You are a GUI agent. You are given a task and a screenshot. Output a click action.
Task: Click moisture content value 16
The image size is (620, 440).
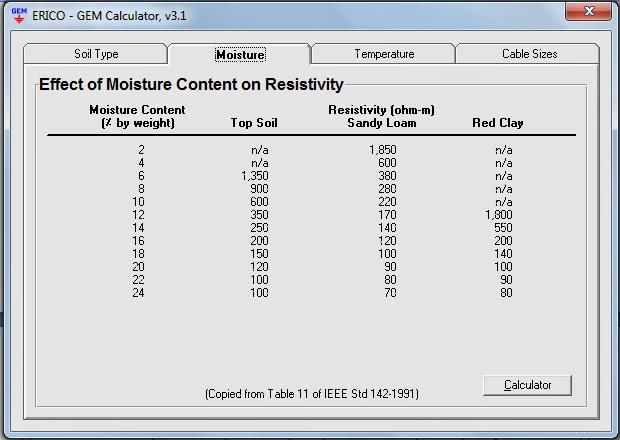point(138,241)
